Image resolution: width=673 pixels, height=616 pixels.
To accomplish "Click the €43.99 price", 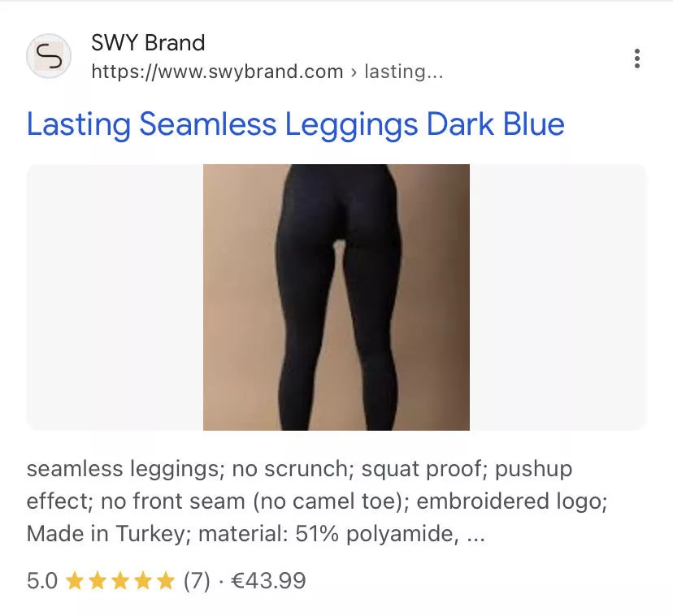I will click(268, 581).
